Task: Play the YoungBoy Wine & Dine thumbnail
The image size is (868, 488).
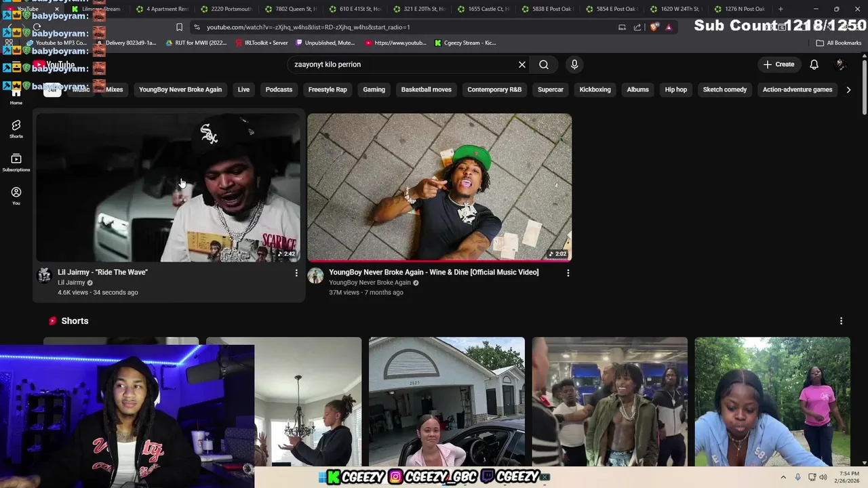Action: [x=439, y=187]
